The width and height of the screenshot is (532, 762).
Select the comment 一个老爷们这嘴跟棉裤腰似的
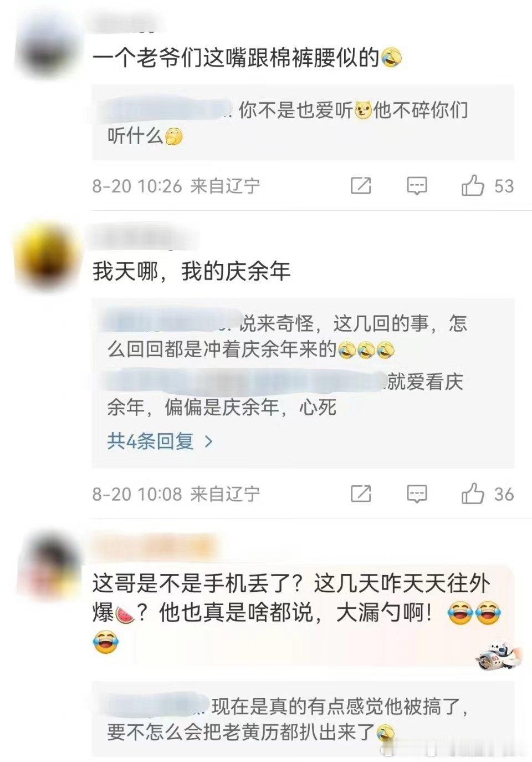coord(247,58)
